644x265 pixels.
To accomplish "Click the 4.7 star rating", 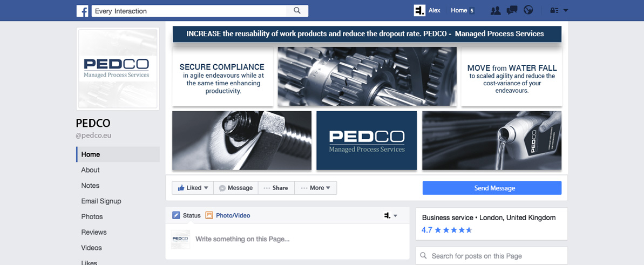I will 447,230.
